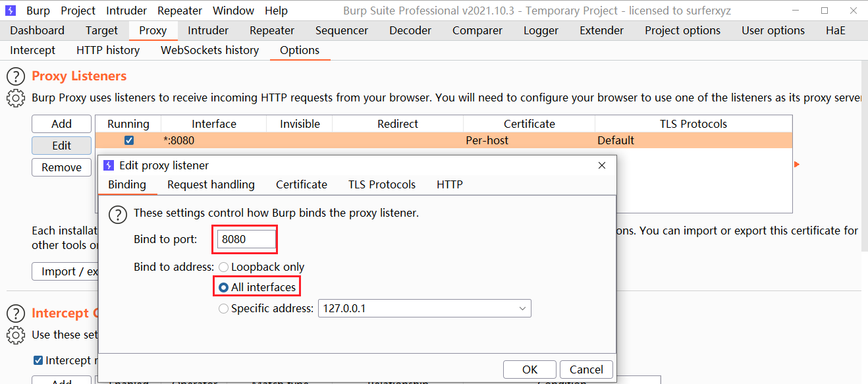This screenshot has height=384, width=868.
Task: Go to the HTTP history tab
Action: coord(108,50)
